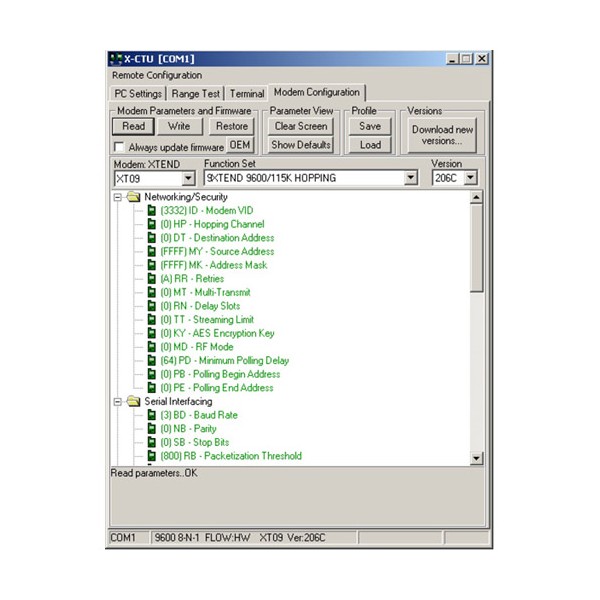Image resolution: width=600 pixels, height=600 pixels.
Task: Click the icon beside RB - Packetization Threshold
Action: [152, 456]
